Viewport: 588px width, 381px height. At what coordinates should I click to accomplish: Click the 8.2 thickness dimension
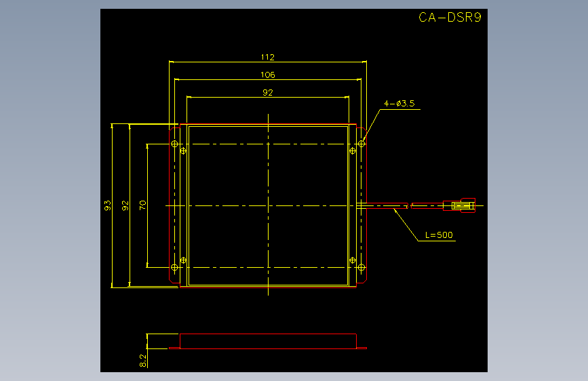point(143,361)
